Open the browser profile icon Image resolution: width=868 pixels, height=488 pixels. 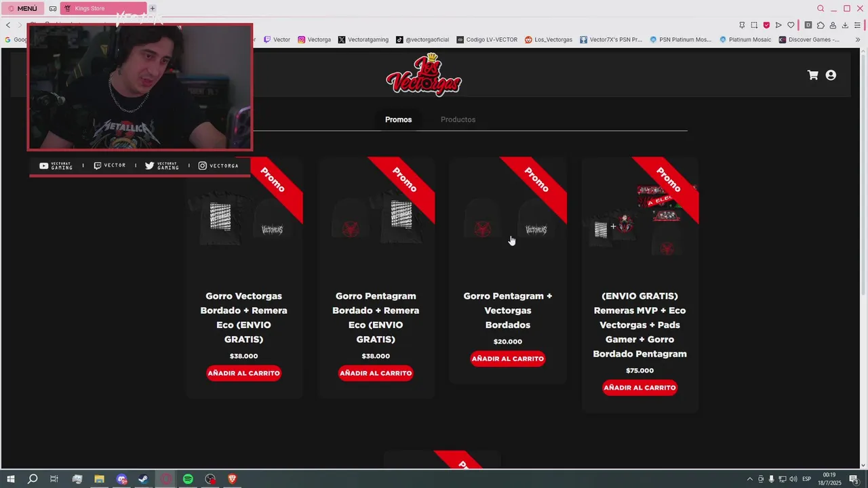833,25
